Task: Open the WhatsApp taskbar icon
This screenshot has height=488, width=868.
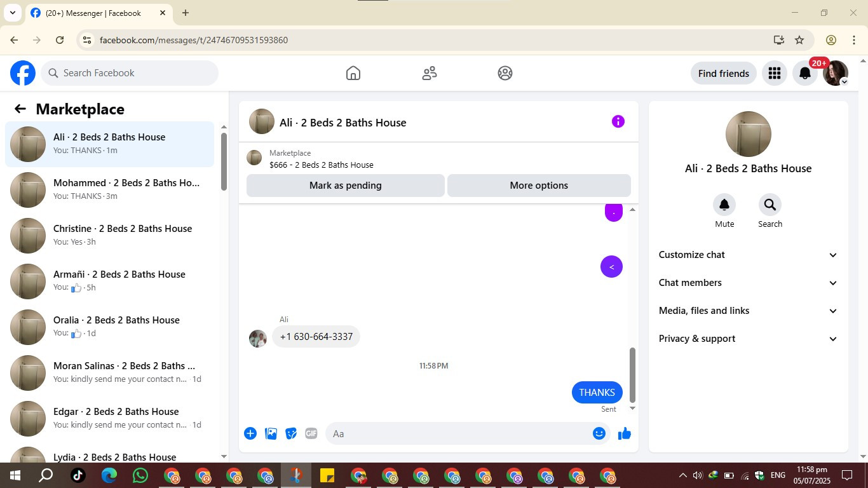Action: (x=140, y=475)
